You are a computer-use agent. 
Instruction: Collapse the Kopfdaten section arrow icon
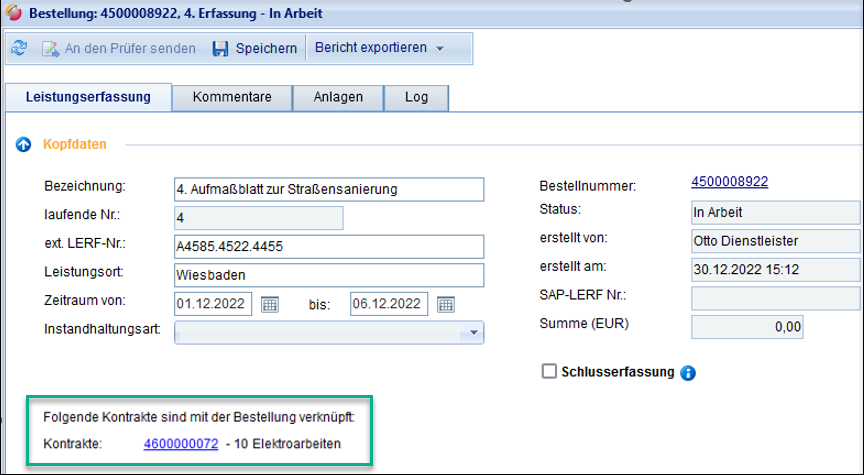(x=24, y=145)
